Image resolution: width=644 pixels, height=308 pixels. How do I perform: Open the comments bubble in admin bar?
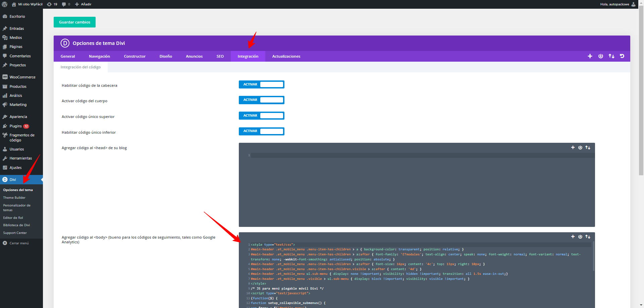point(66,4)
